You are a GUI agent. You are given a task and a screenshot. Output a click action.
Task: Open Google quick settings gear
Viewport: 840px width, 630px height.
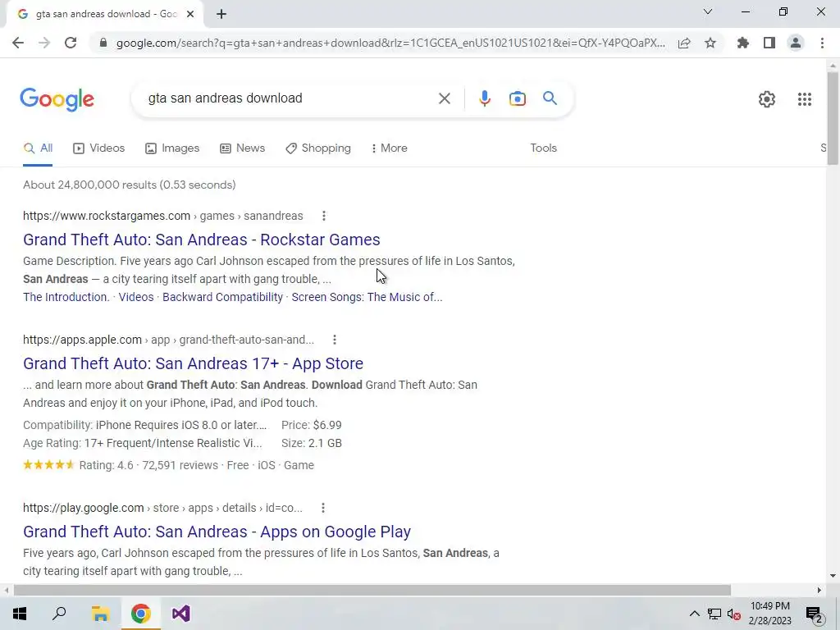click(x=767, y=99)
